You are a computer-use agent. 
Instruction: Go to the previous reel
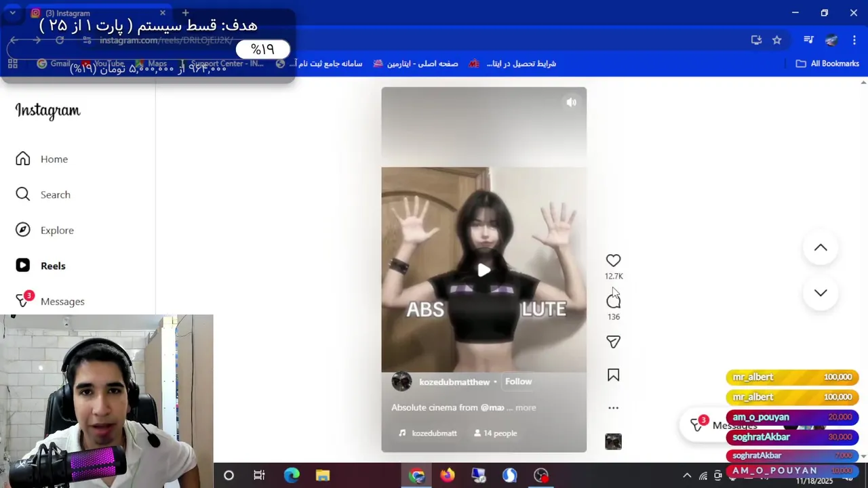tap(821, 247)
